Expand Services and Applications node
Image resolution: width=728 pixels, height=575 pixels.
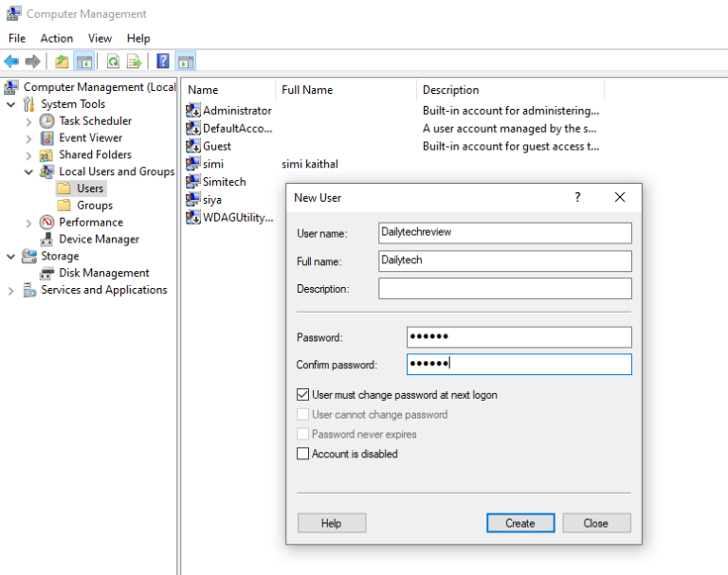[10, 291]
